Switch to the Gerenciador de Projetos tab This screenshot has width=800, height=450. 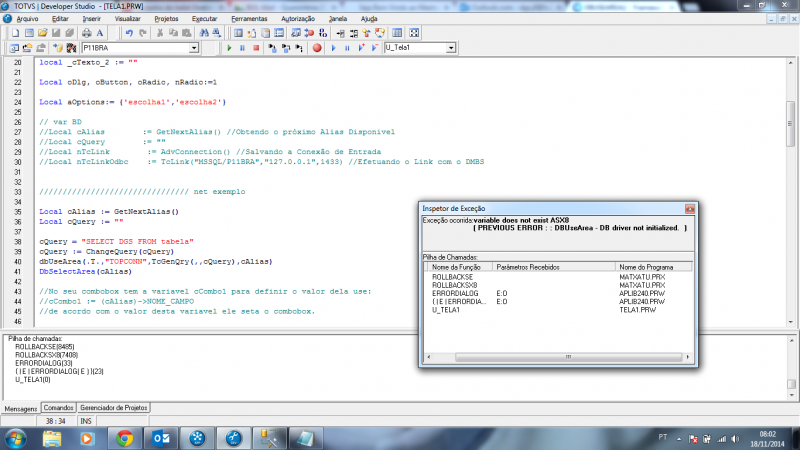click(x=113, y=408)
